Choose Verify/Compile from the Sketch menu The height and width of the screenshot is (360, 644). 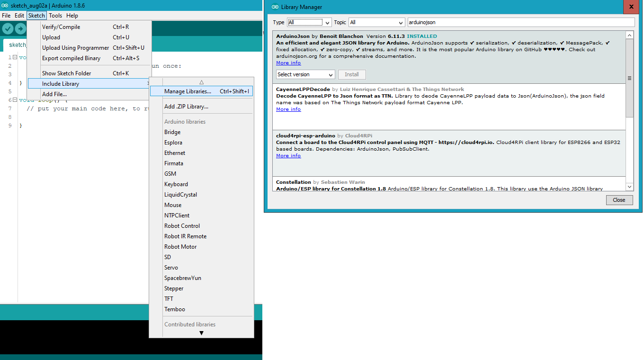(x=89, y=27)
